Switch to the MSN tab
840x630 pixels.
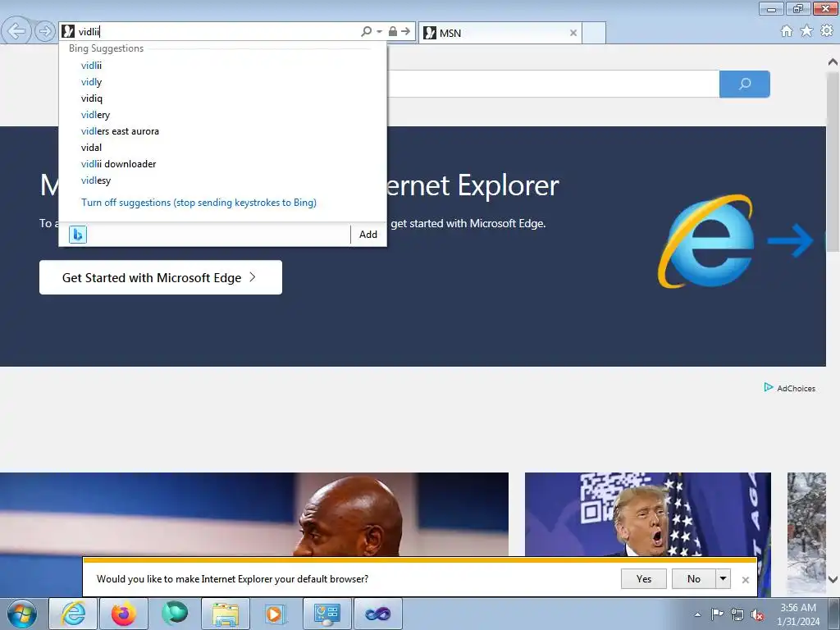tap(500, 33)
